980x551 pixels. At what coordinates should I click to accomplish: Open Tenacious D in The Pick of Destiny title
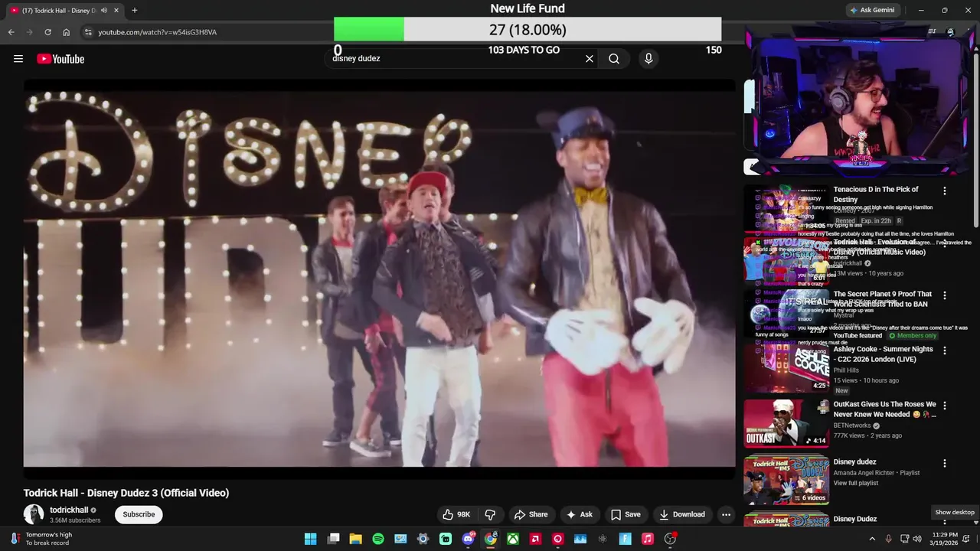[876, 194]
